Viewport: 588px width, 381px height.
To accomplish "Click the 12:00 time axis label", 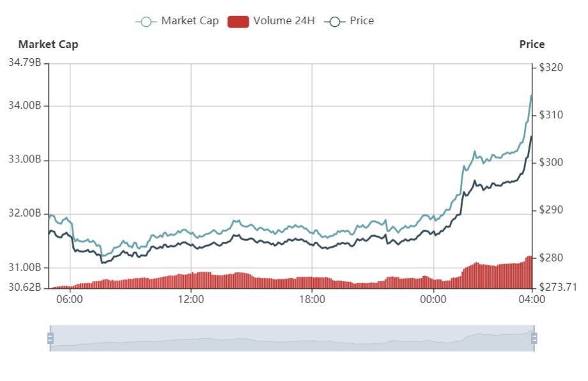I will [190, 299].
